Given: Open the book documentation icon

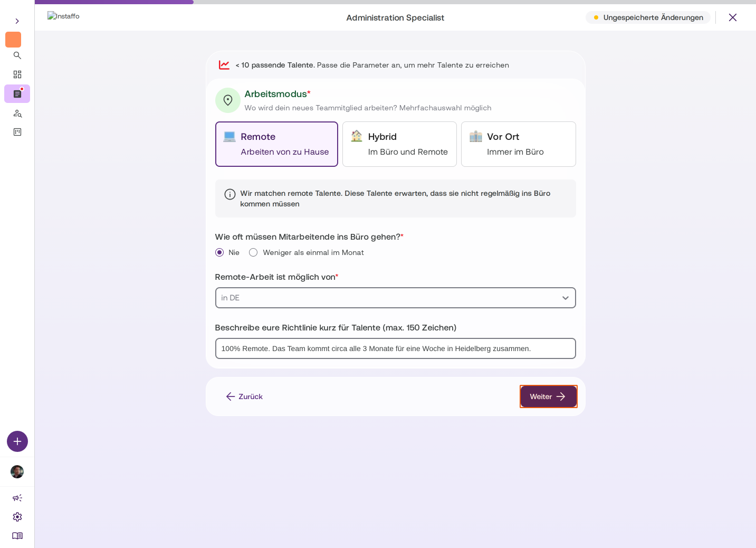Looking at the screenshot, I should pos(17,536).
